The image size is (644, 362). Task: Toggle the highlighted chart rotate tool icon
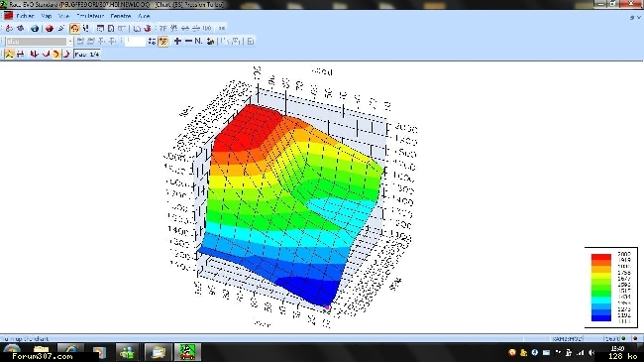(10, 55)
